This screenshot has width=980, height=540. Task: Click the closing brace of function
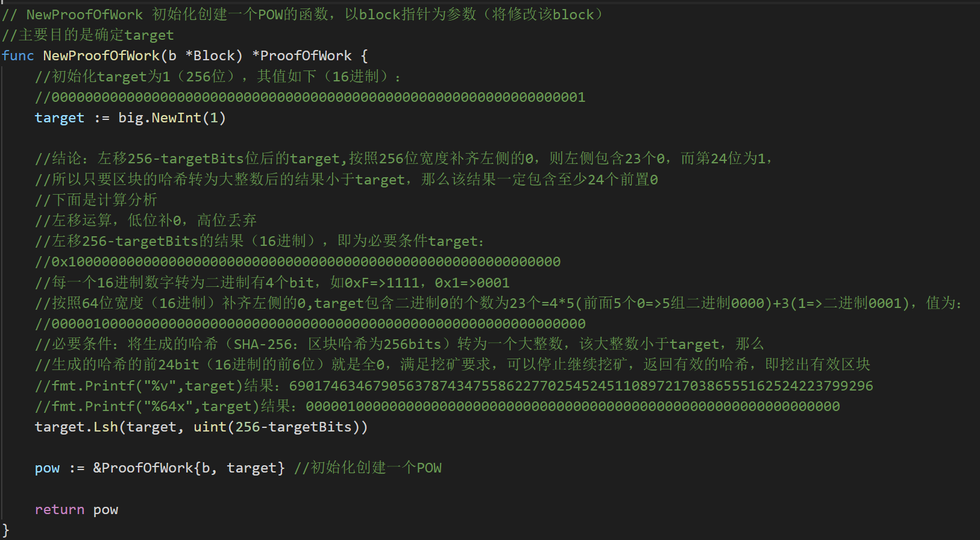point(5,531)
